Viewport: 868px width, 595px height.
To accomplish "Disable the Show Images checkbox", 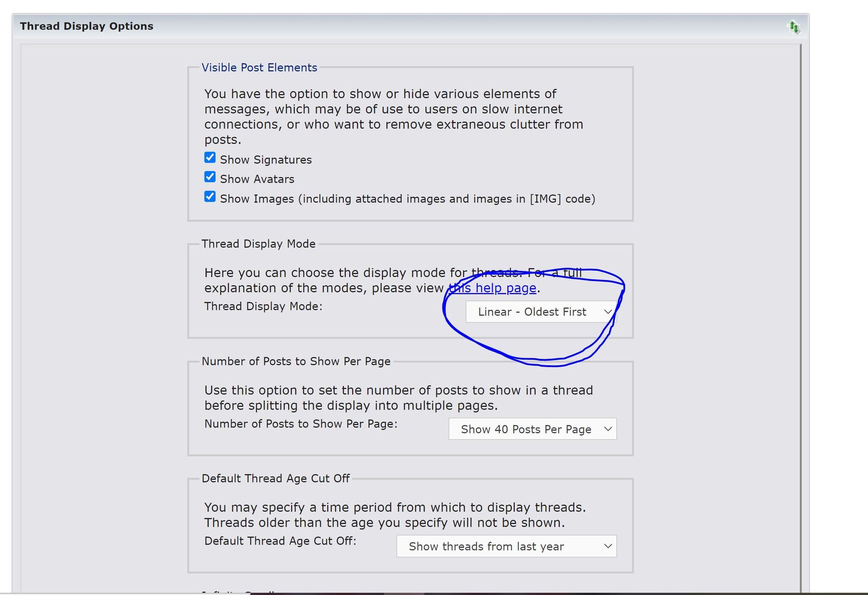I will pos(210,197).
